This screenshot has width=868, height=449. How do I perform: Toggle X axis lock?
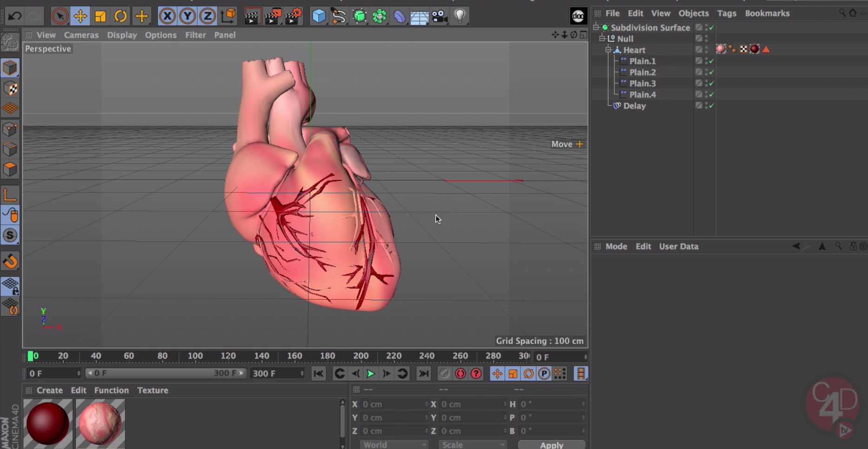coord(167,16)
